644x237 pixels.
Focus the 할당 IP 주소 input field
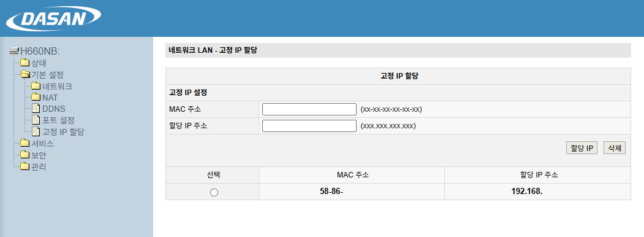pyautogui.click(x=309, y=125)
